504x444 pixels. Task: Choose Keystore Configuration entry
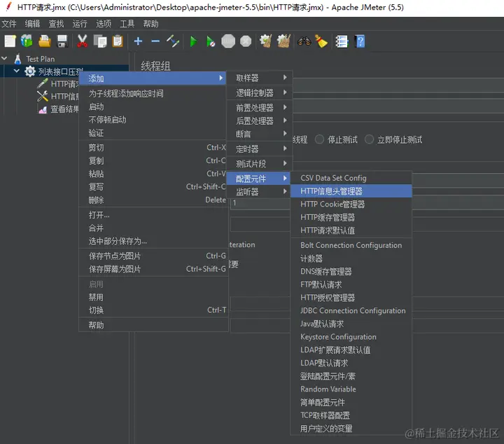[351, 337]
